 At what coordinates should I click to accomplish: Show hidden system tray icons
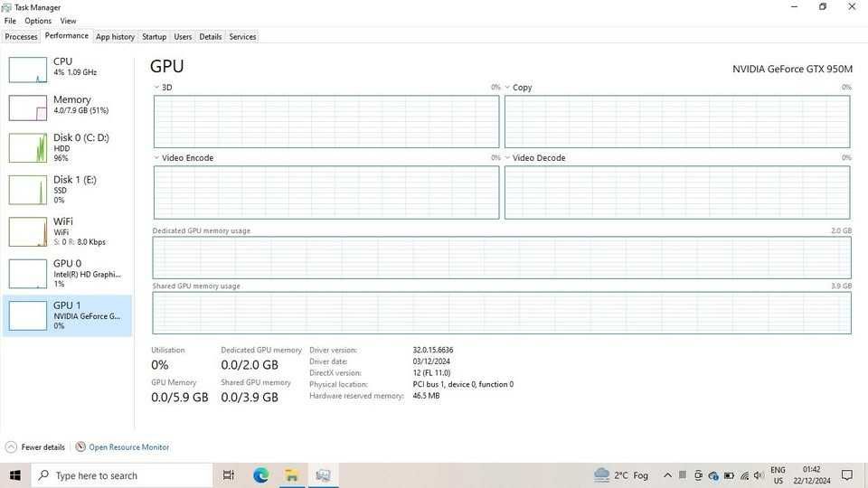point(667,475)
